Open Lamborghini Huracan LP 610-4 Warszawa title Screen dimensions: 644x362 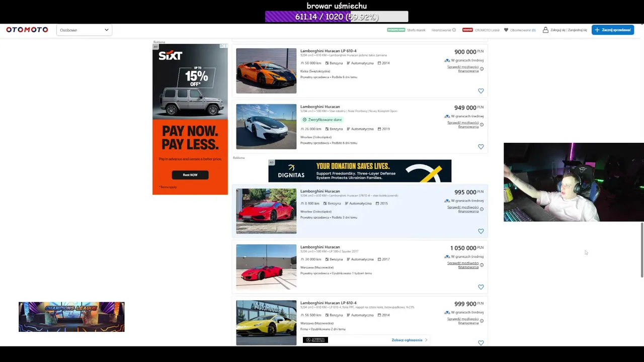(x=328, y=303)
